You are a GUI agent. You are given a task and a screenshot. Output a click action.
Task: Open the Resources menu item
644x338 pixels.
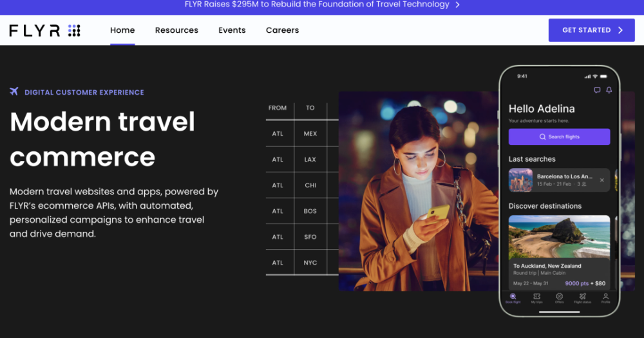[176, 30]
